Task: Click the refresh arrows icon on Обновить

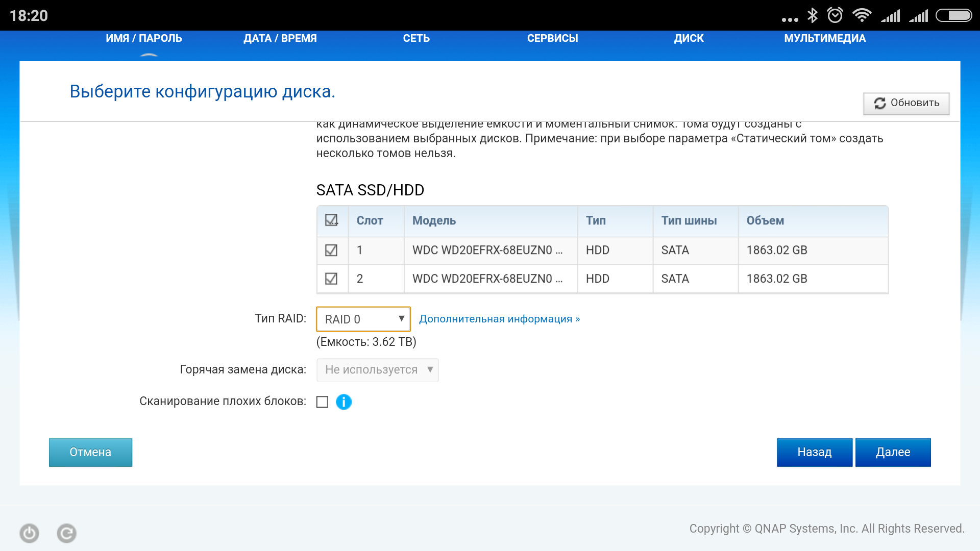Action: click(879, 103)
